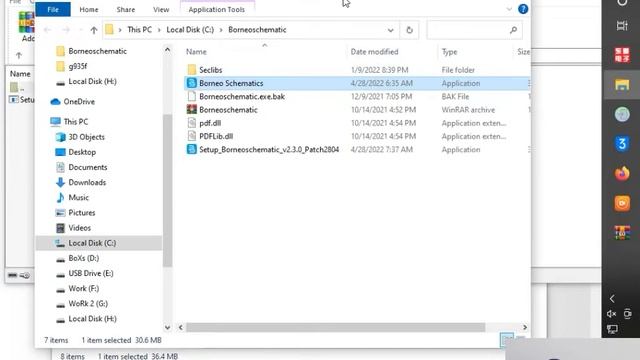Sort files by Type column
Image resolution: width=640 pixels, height=360 pixels.
449,52
